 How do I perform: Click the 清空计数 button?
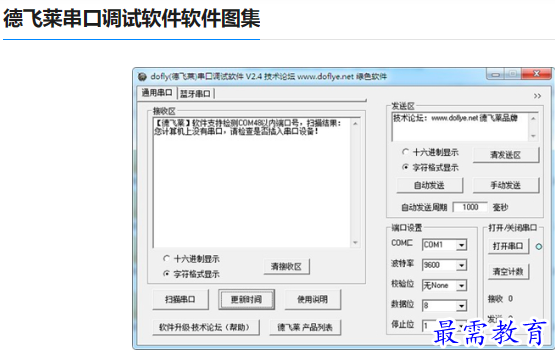tap(508, 272)
